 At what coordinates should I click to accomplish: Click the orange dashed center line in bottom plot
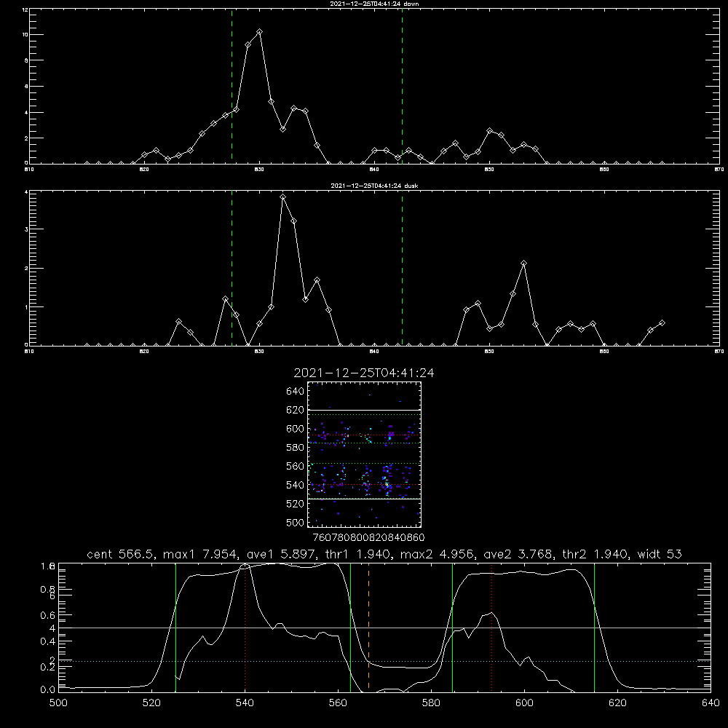pyautogui.click(x=368, y=626)
